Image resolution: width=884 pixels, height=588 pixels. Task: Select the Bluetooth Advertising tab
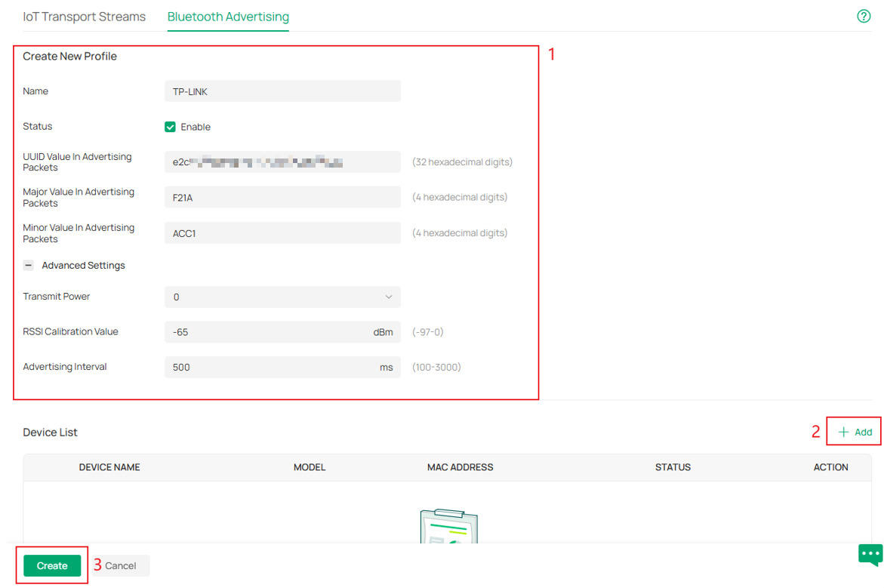pyautogui.click(x=228, y=16)
